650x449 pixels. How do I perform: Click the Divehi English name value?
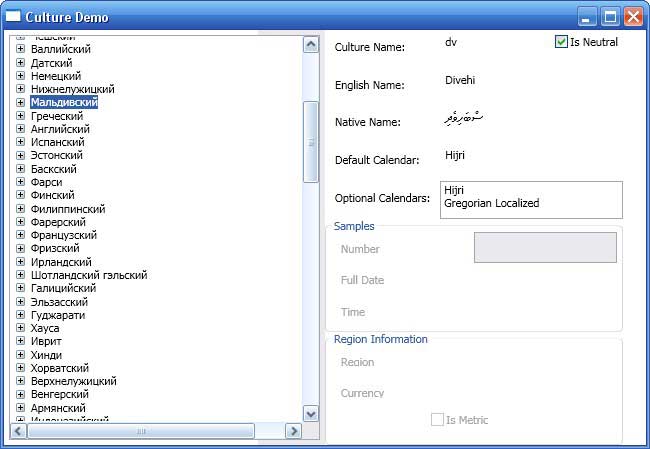460,80
